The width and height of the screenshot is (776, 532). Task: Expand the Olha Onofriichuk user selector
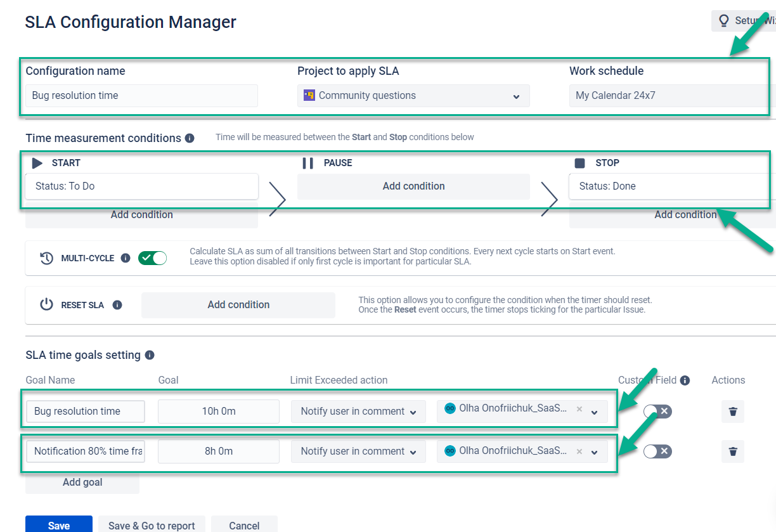594,411
